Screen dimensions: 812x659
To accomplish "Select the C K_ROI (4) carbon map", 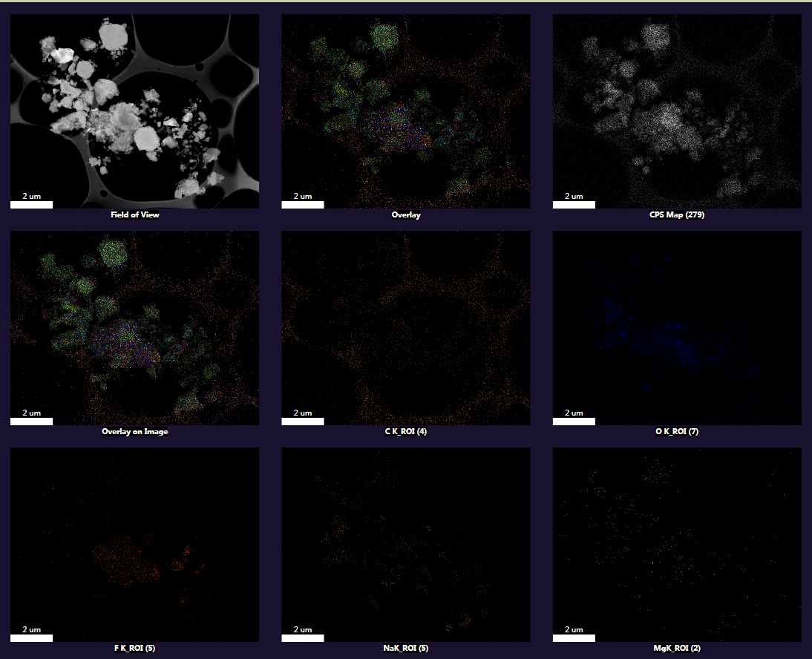I will click(x=406, y=328).
